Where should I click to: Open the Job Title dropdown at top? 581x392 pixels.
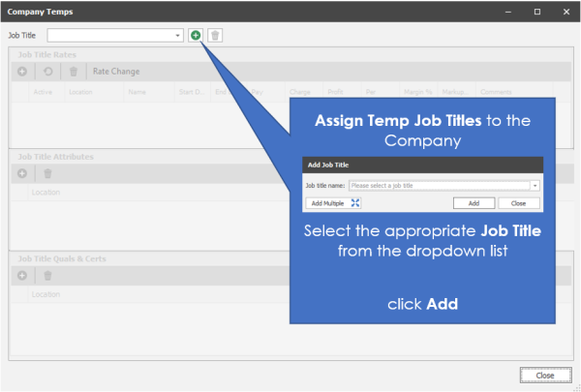tap(178, 35)
